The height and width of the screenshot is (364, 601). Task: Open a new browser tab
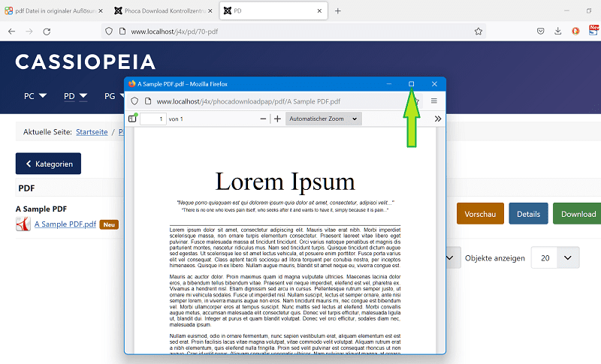point(337,11)
